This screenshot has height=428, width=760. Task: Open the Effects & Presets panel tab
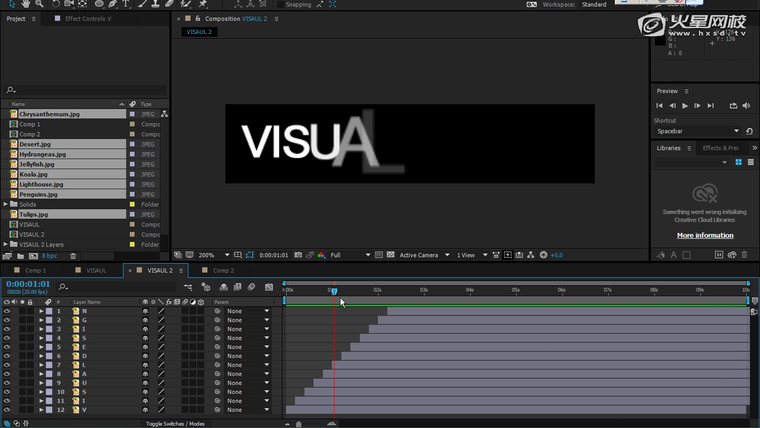(720, 148)
